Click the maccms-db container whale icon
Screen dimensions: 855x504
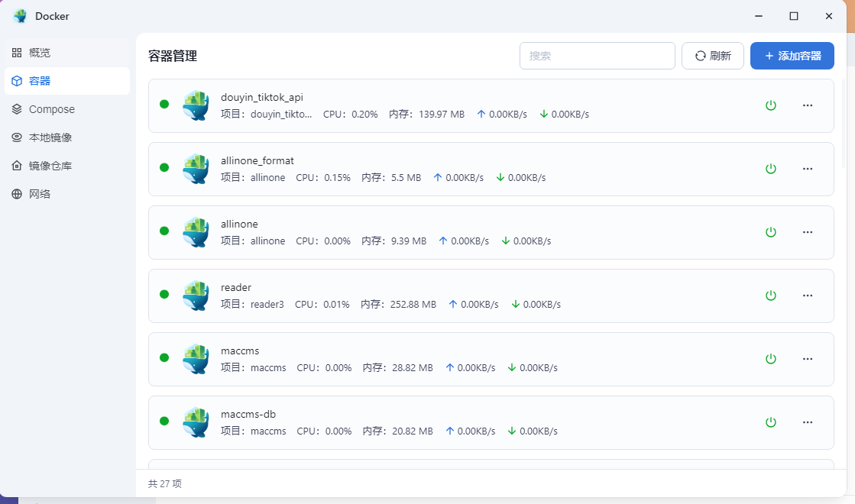tap(196, 422)
